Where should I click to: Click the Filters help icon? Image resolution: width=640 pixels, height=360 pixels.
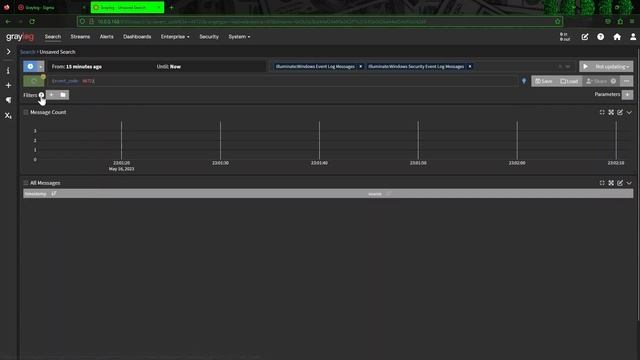(41, 95)
